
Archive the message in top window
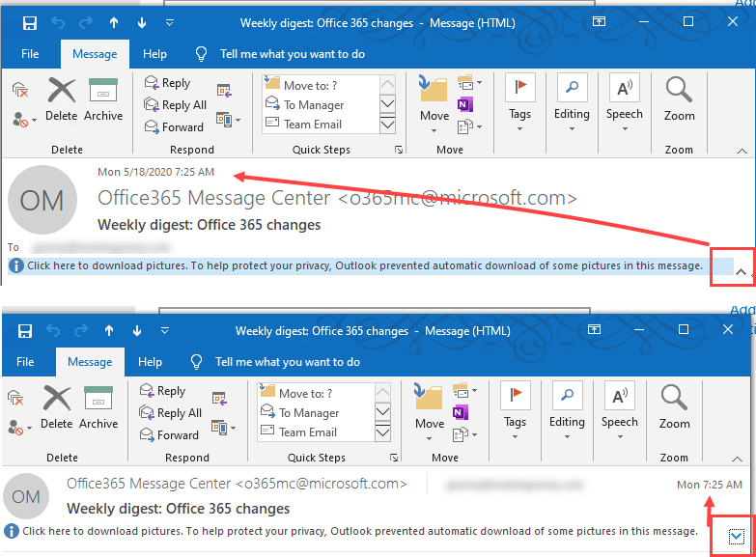click(x=103, y=99)
